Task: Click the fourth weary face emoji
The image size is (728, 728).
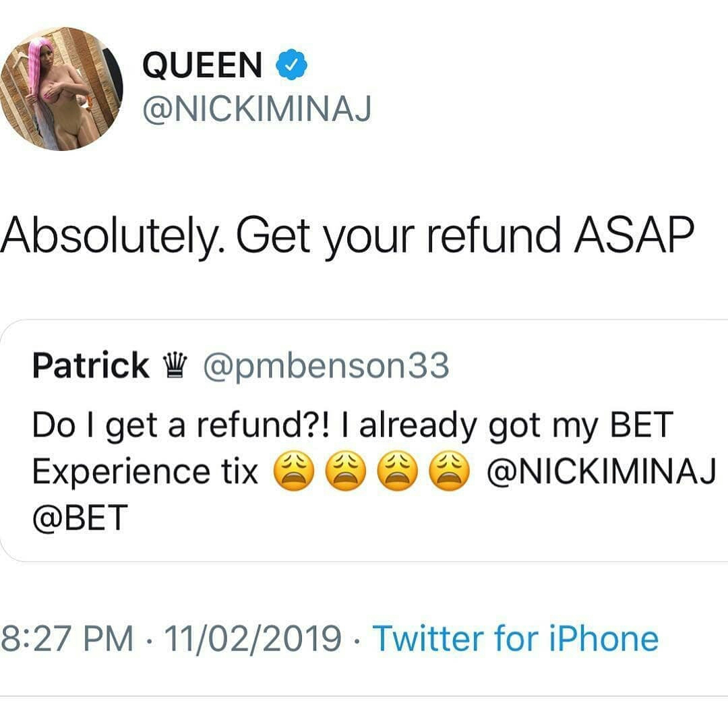Action: (x=449, y=471)
